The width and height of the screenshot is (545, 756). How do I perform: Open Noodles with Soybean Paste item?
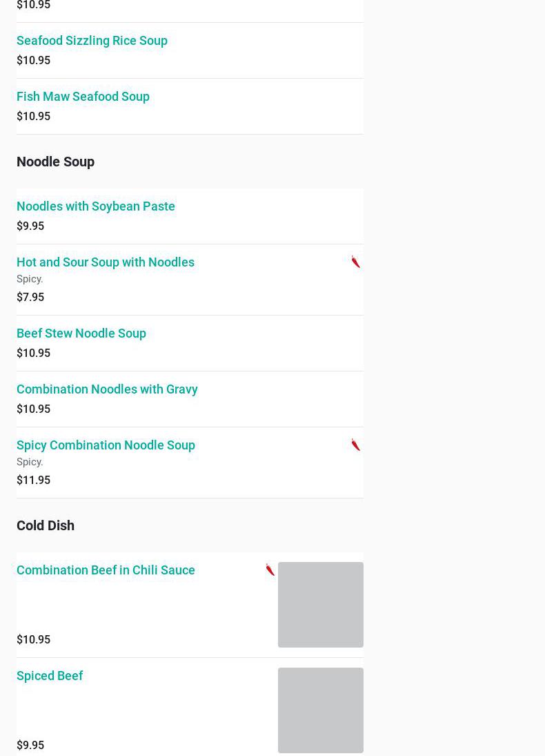pyautogui.click(x=96, y=206)
